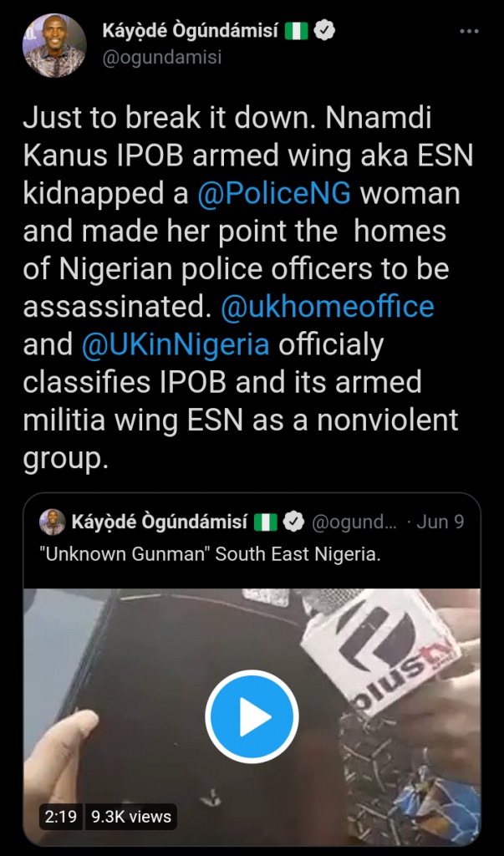
Task: Click the verified badge beside the author name
Action: (328, 32)
